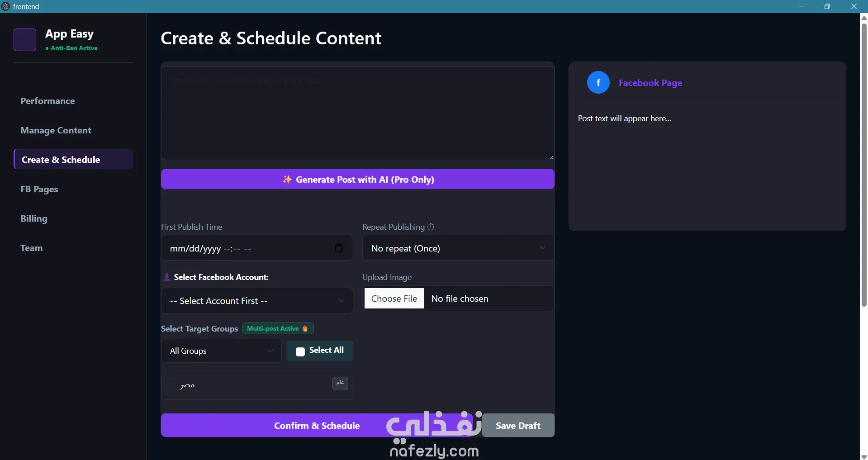This screenshot has height=460, width=868.
Task: Click the vertical scrollbar thumb
Action: click(x=864, y=165)
